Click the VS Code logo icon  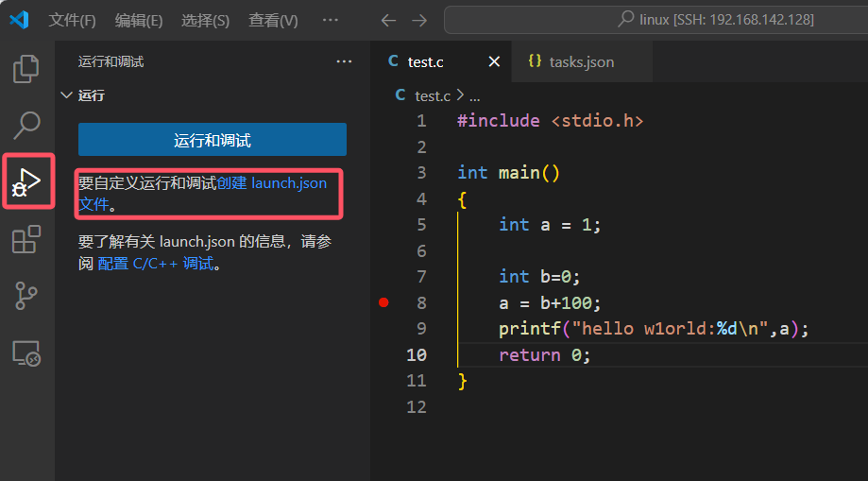pos(20,20)
